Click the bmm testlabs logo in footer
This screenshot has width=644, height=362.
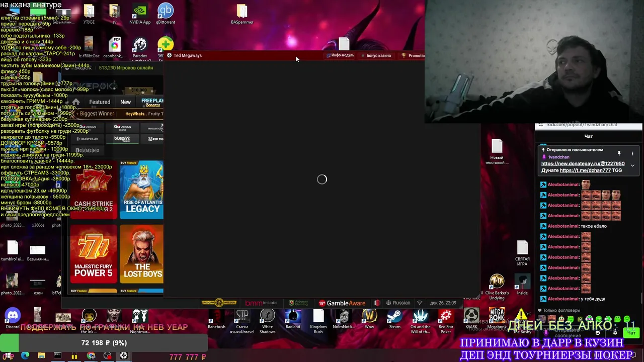pos(261,303)
